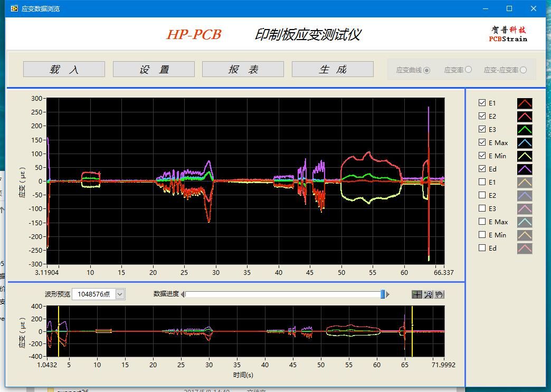Viewport: 551px width, 392px height.
Task: Click the salmon plot icon for unchecked Ed
Action: (x=525, y=248)
